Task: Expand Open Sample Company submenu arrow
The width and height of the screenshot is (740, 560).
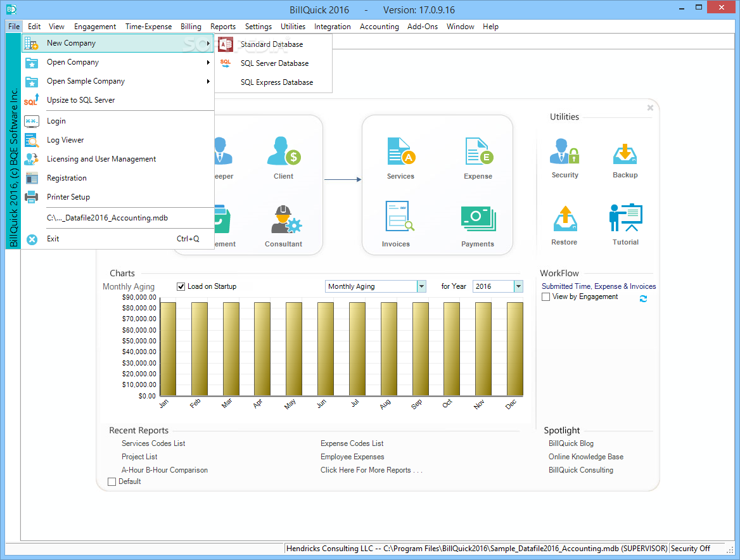Action: click(x=208, y=81)
